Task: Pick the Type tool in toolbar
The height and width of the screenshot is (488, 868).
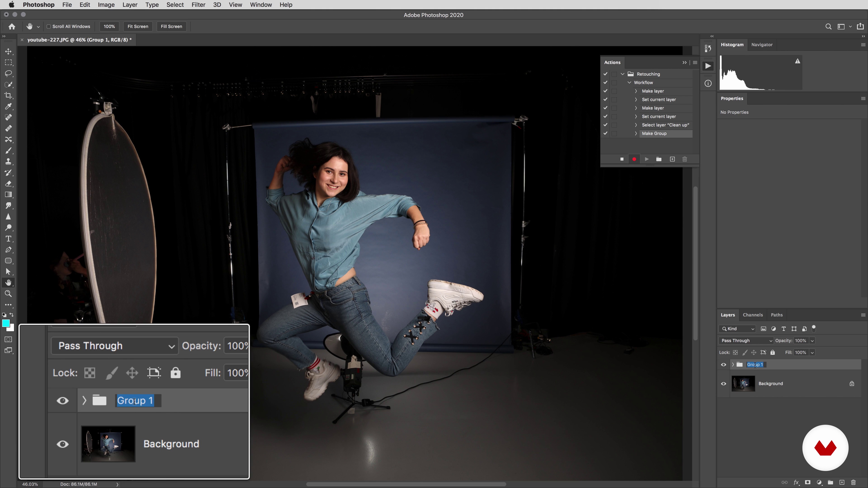Action: (x=8, y=239)
